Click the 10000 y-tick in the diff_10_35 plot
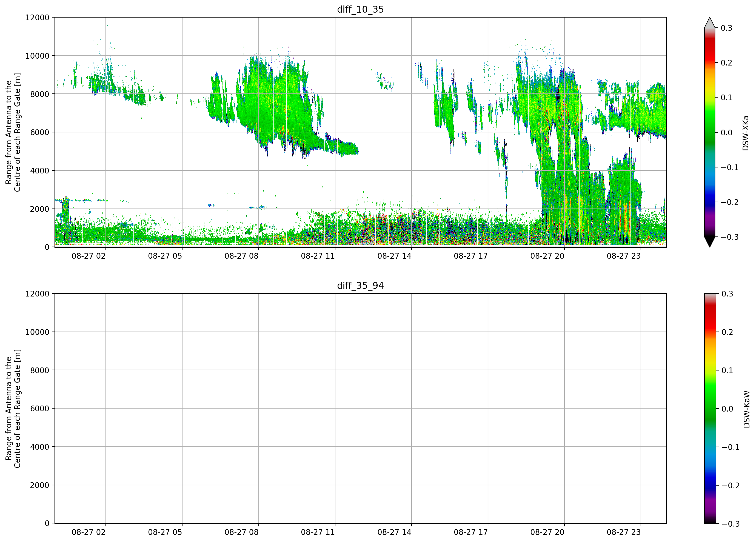The width and height of the screenshot is (756, 542). coord(37,56)
